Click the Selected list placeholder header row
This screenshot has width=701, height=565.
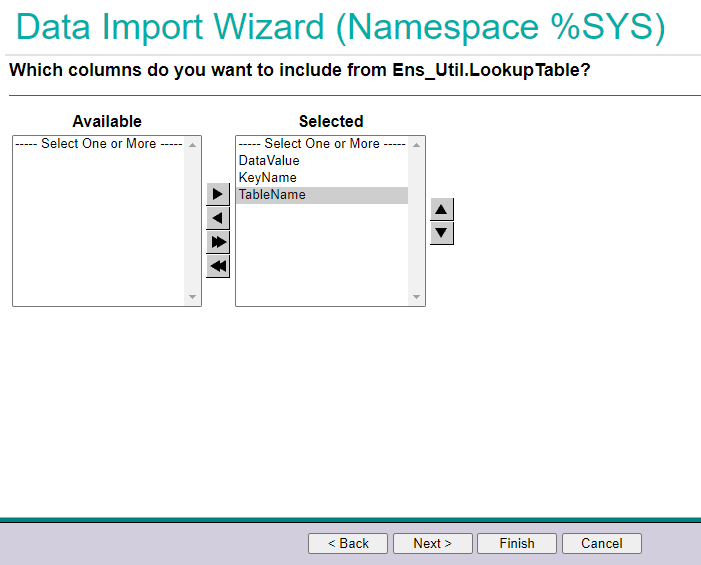(321, 144)
